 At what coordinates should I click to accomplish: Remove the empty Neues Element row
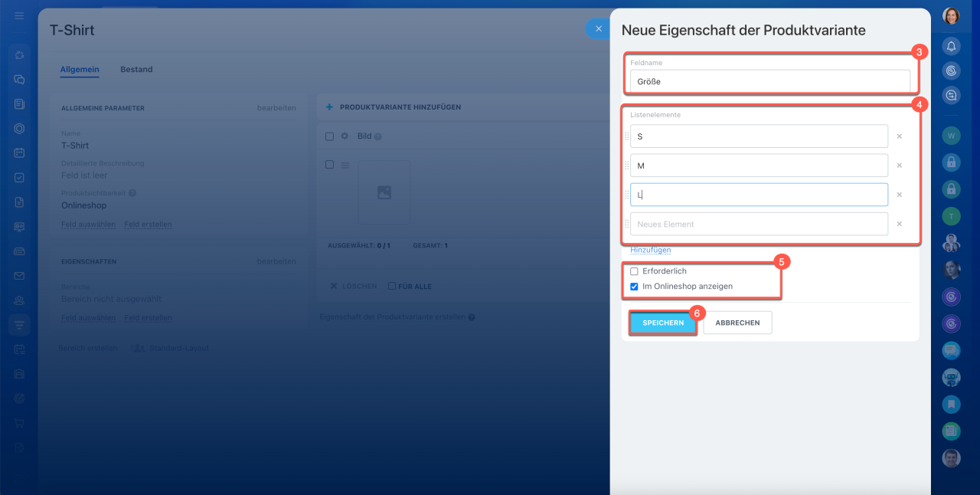(900, 224)
